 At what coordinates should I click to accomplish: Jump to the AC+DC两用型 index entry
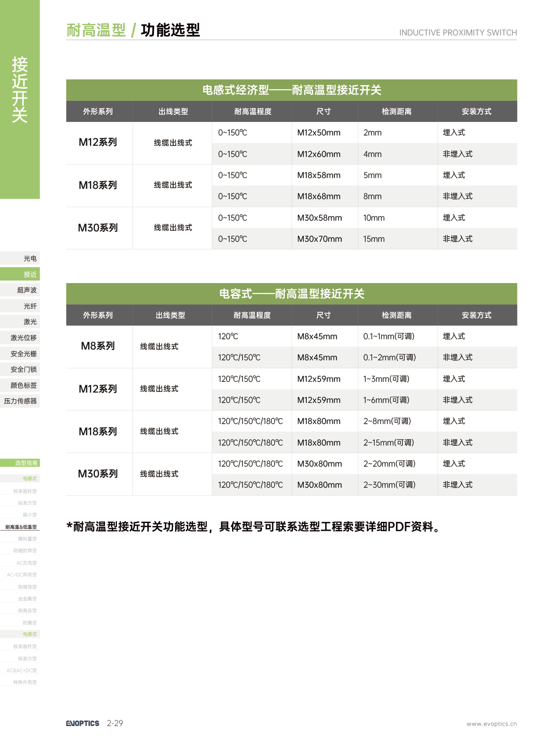pos(22,575)
